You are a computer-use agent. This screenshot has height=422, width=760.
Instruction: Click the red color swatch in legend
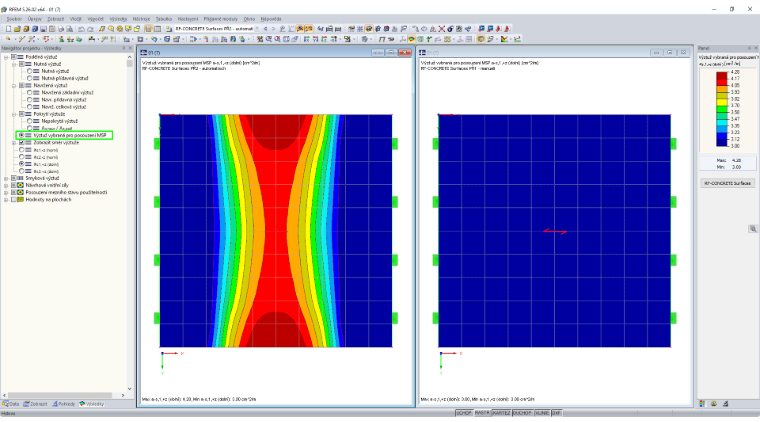[722, 83]
